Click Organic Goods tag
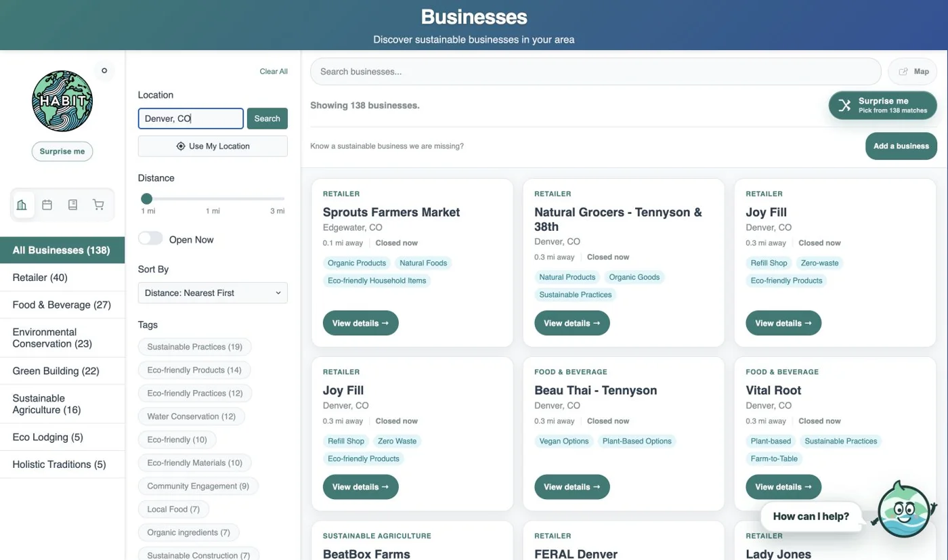Image resolution: width=948 pixels, height=560 pixels. click(x=634, y=277)
